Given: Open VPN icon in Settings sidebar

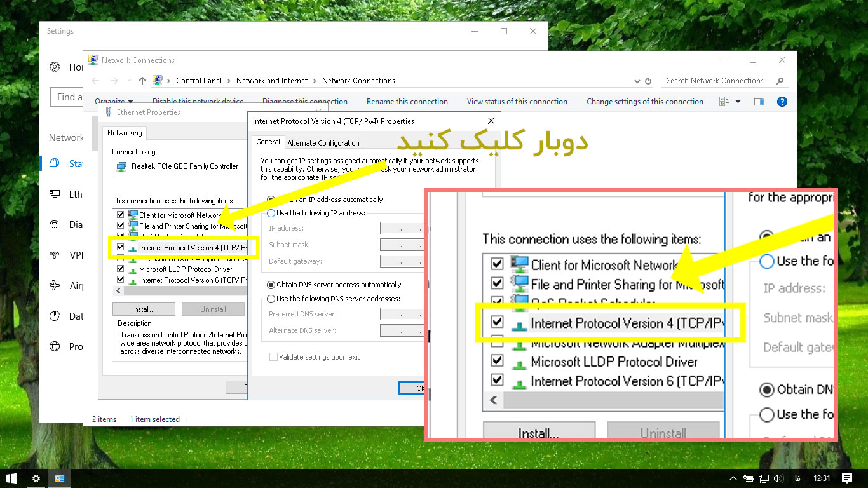Looking at the screenshot, I should click(55, 255).
